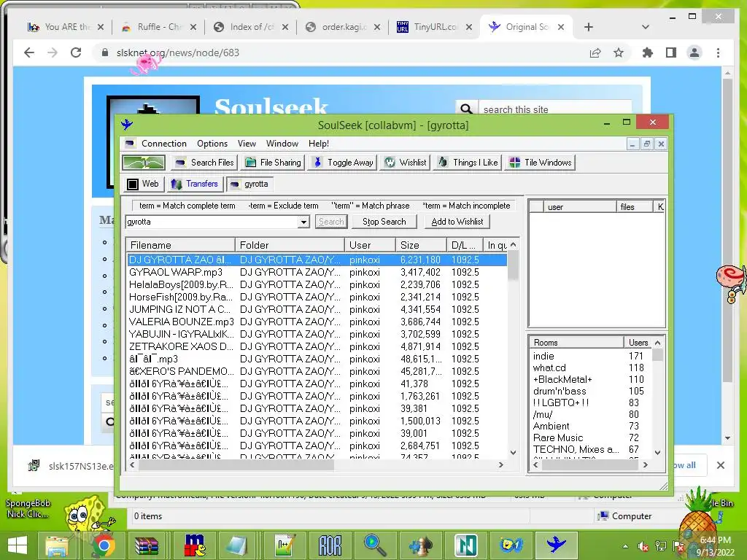
Task: Bookmark this page with star icon
Action: click(x=619, y=52)
